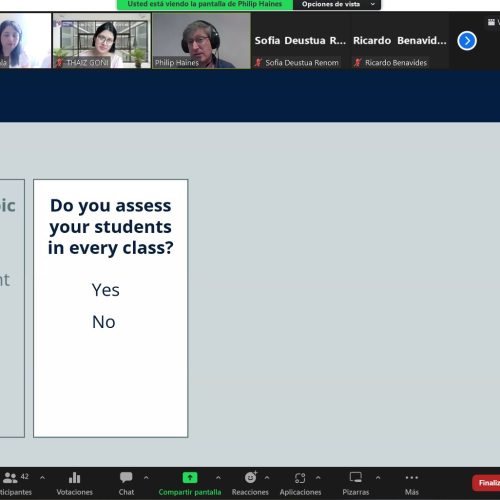Click the green Compartir pantalla icon
This screenshot has width=500, height=500.
click(190, 478)
